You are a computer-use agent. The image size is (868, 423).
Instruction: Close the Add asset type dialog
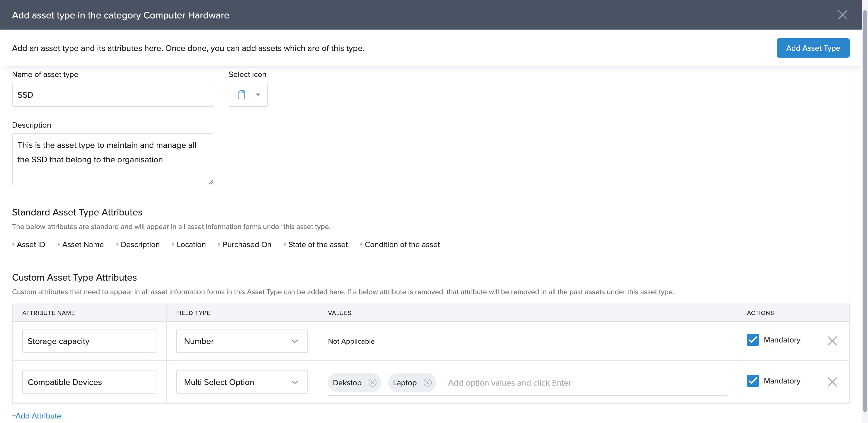click(842, 15)
